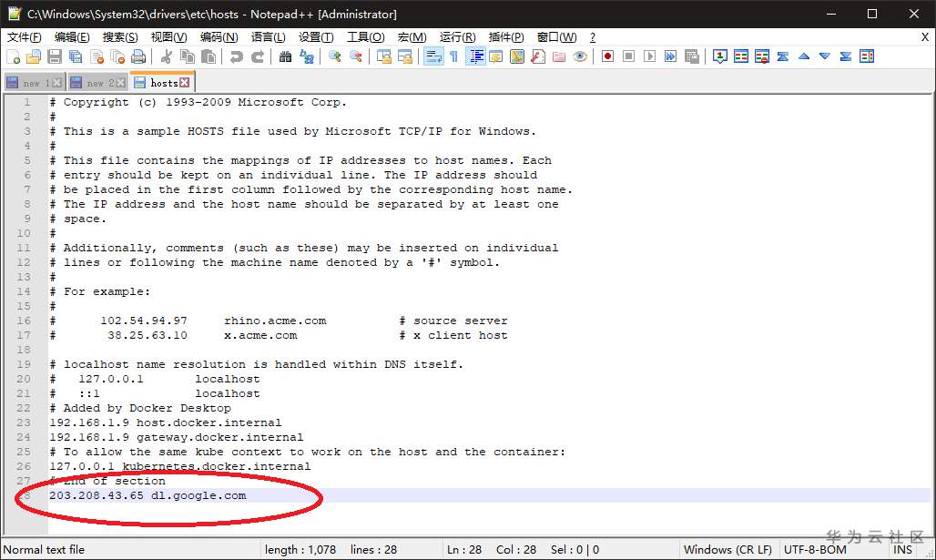
Task: Click the X at the menu bar's right end
Action: 925,37
